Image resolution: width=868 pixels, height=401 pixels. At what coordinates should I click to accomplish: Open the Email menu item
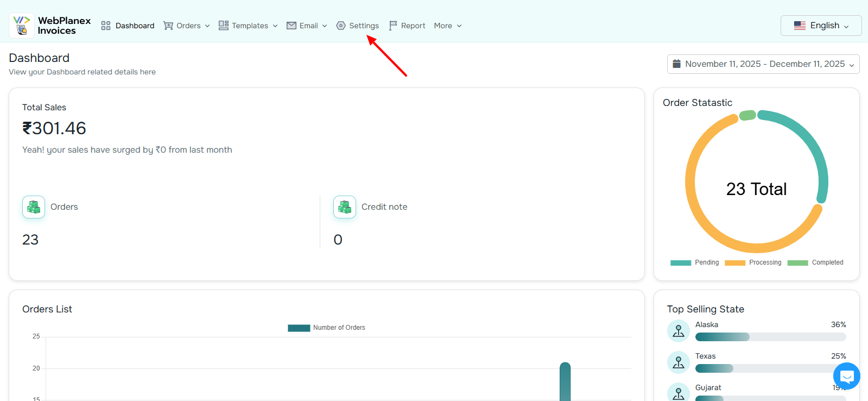pos(307,26)
